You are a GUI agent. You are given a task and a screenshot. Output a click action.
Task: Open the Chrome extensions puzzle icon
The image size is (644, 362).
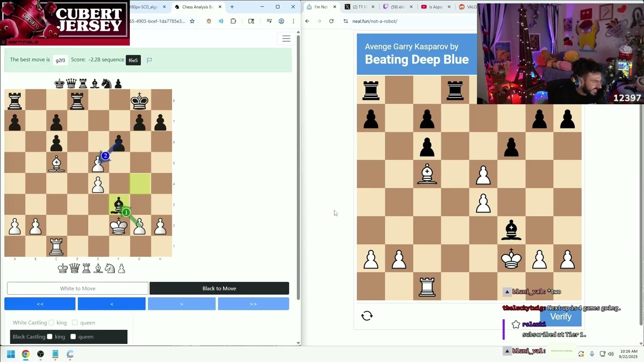[x=233, y=21]
